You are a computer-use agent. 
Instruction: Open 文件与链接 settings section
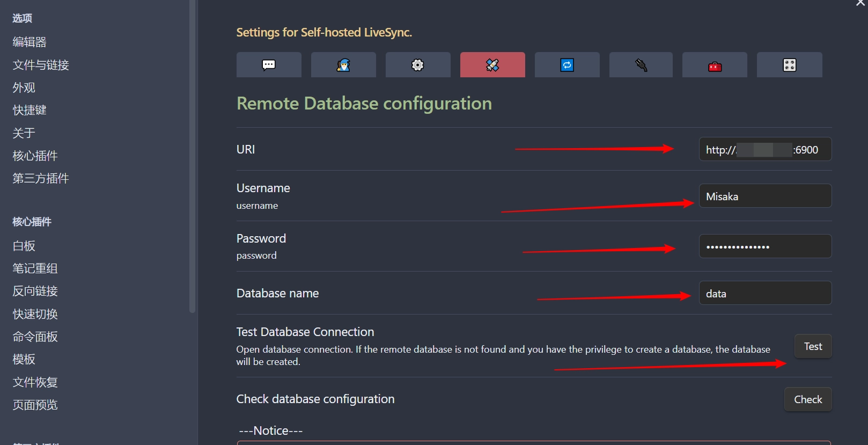click(x=41, y=65)
